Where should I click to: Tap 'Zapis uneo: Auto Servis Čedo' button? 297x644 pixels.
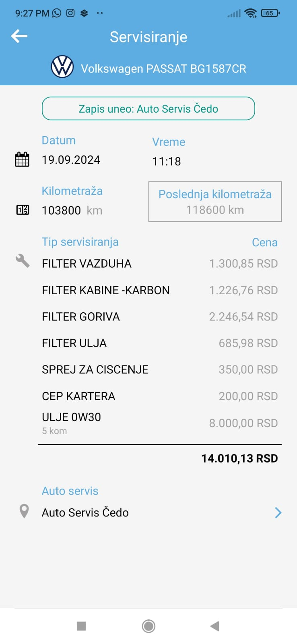tap(148, 109)
